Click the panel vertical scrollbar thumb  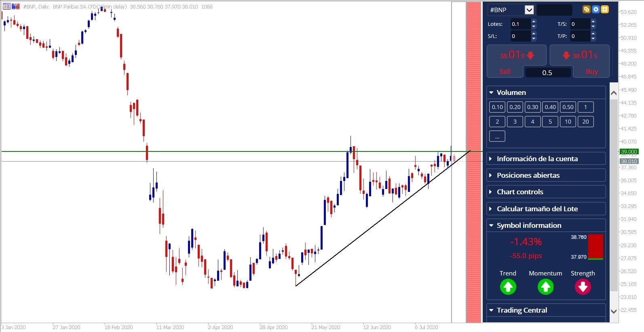click(x=614, y=195)
